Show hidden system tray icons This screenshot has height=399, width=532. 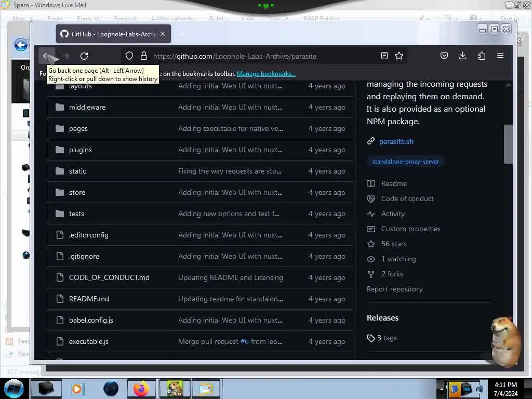tap(442, 389)
